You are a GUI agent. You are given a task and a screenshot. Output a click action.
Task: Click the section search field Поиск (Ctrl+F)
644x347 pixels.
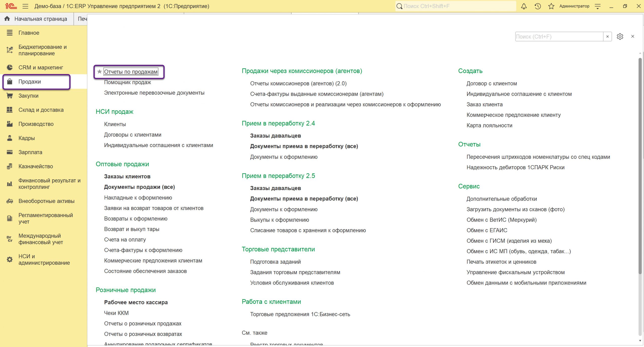(x=559, y=37)
